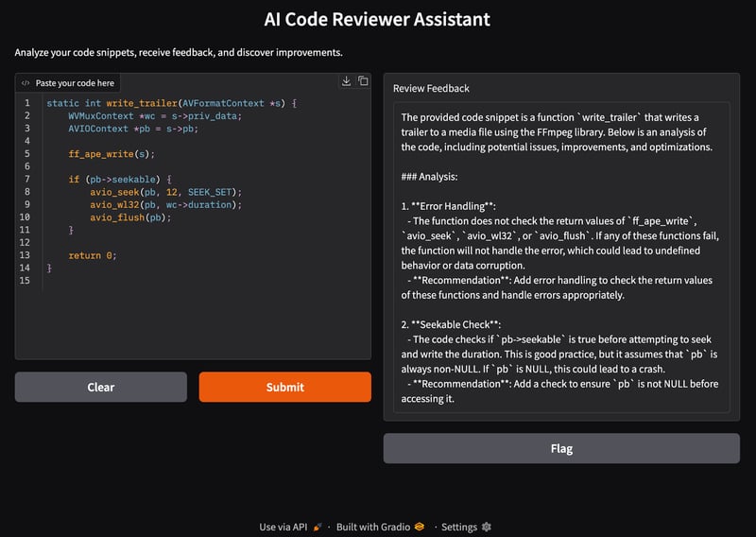Open the Use via API link
The height and width of the screenshot is (537, 756).
pyautogui.click(x=290, y=527)
